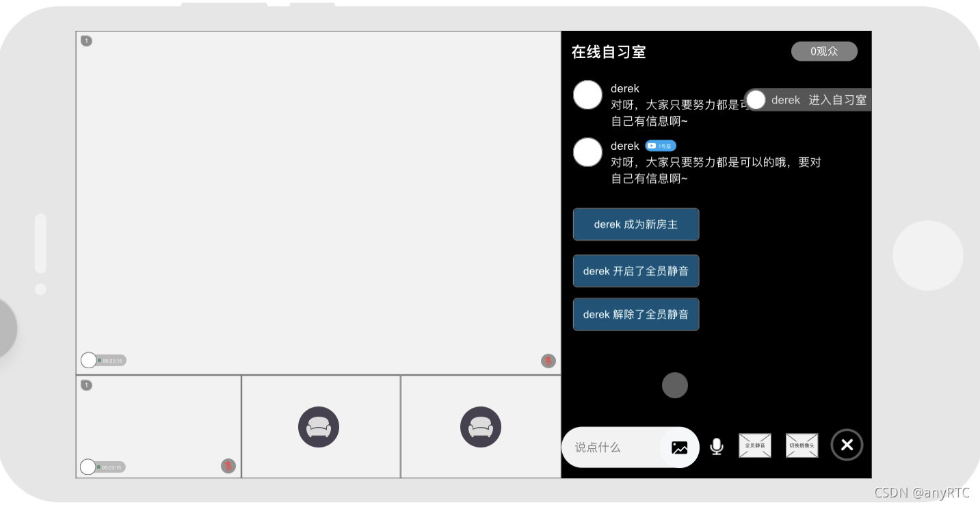Select the derek 解除了全员静音 notification
This screenshot has width=980, height=507.
(x=636, y=314)
